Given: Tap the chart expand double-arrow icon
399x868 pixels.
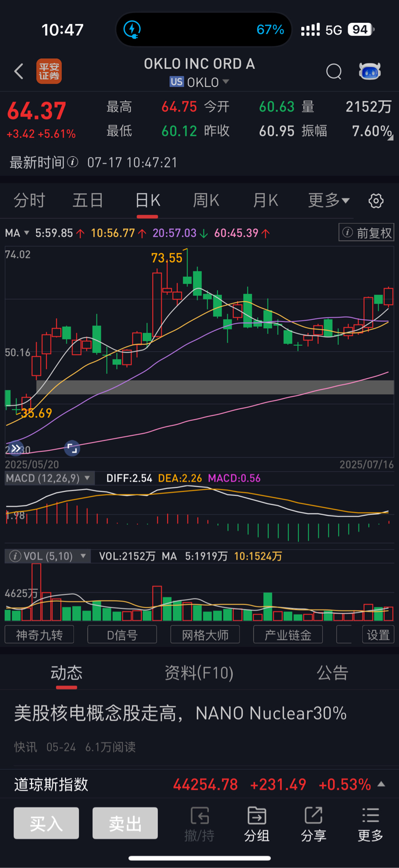Looking at the screenshot, I should pos(16,448).
